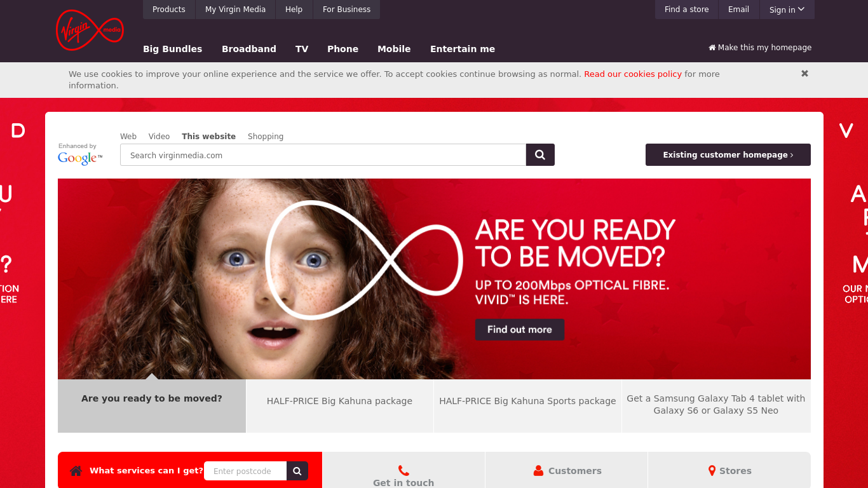Open Entertain me navigation item

[463, 49]
